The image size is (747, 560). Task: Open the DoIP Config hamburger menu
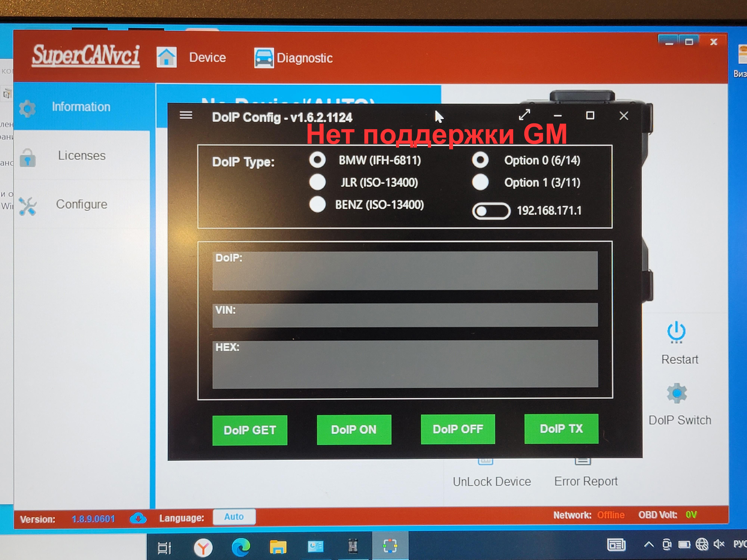[x=186, y=115]
